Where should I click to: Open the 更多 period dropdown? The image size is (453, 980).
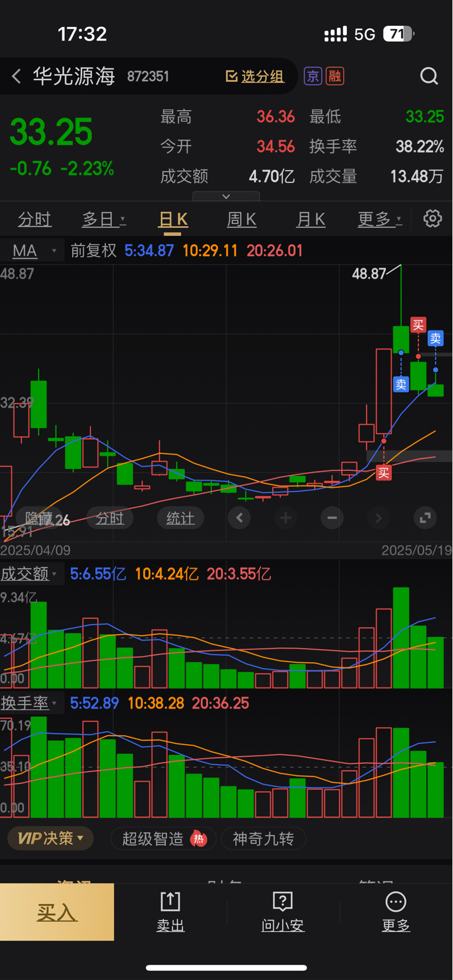click(x=380, y=219)
